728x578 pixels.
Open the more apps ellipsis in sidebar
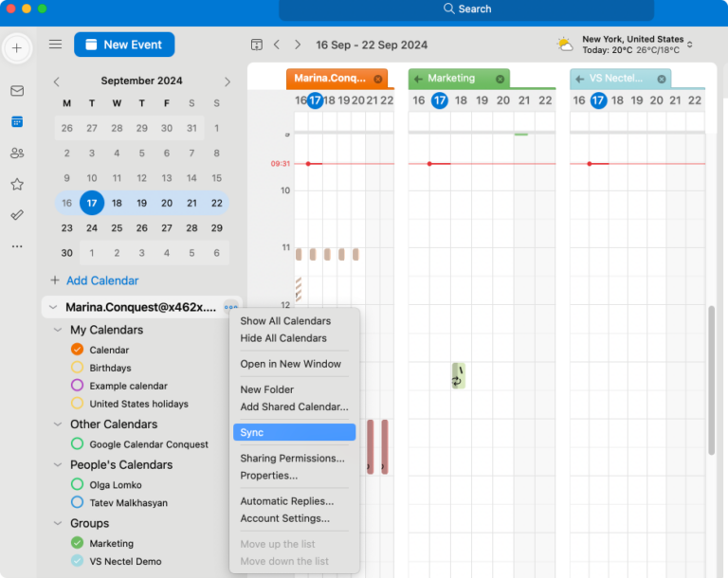click(17, 246)
